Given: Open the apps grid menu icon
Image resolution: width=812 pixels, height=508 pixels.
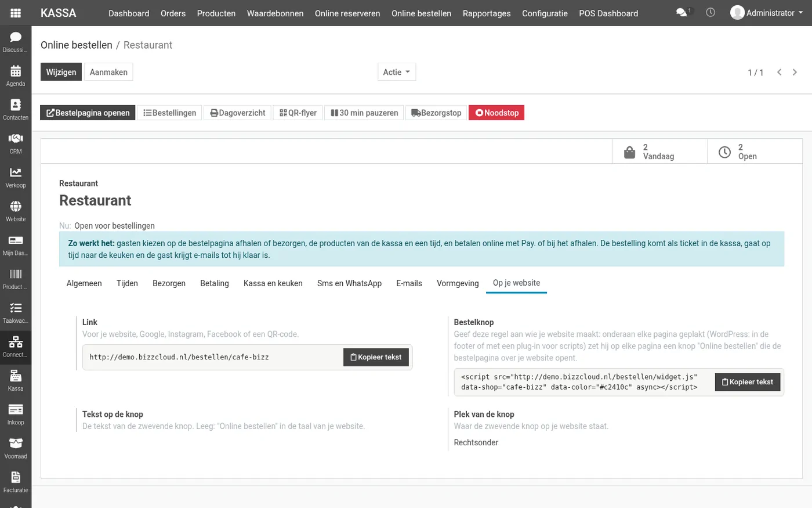Looking at the screenshot, I should coord(16,13).
